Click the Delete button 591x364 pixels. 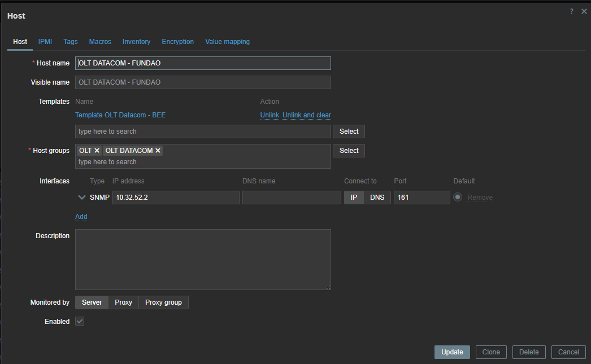click(529, 352)
